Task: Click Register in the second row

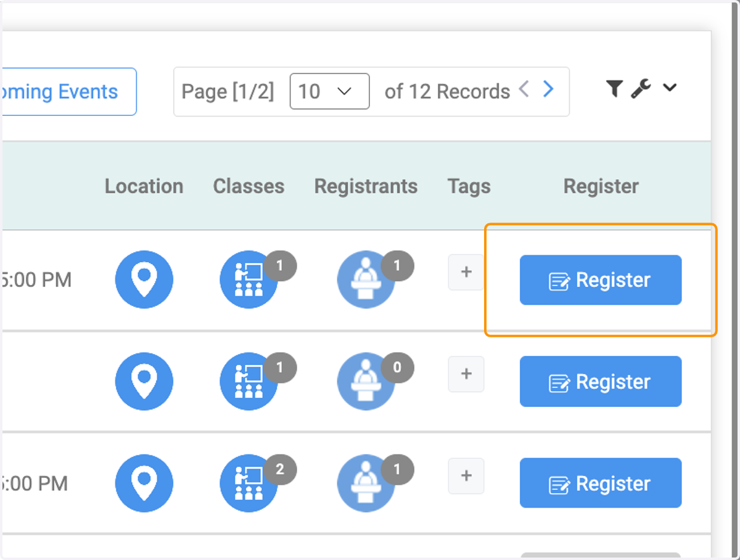Action: click(x=601, y=382)
